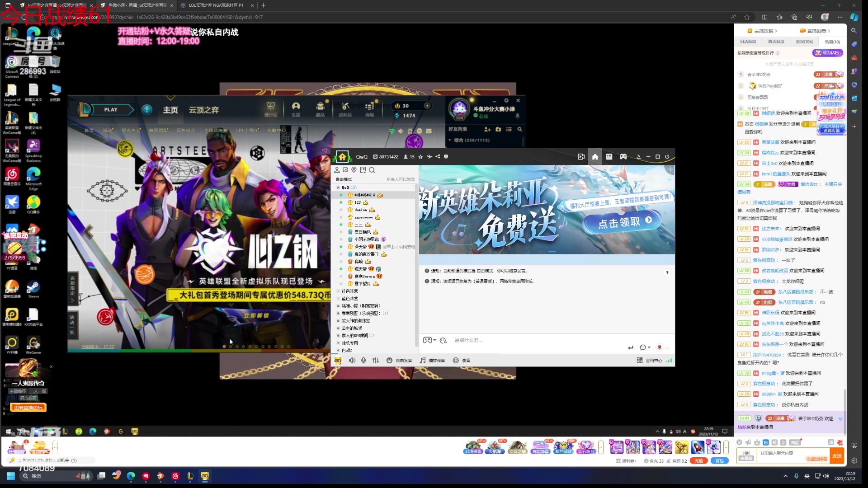868x488 pixels.
Task: Open Edge sidebar settings gear
Action: pos(854,460)
